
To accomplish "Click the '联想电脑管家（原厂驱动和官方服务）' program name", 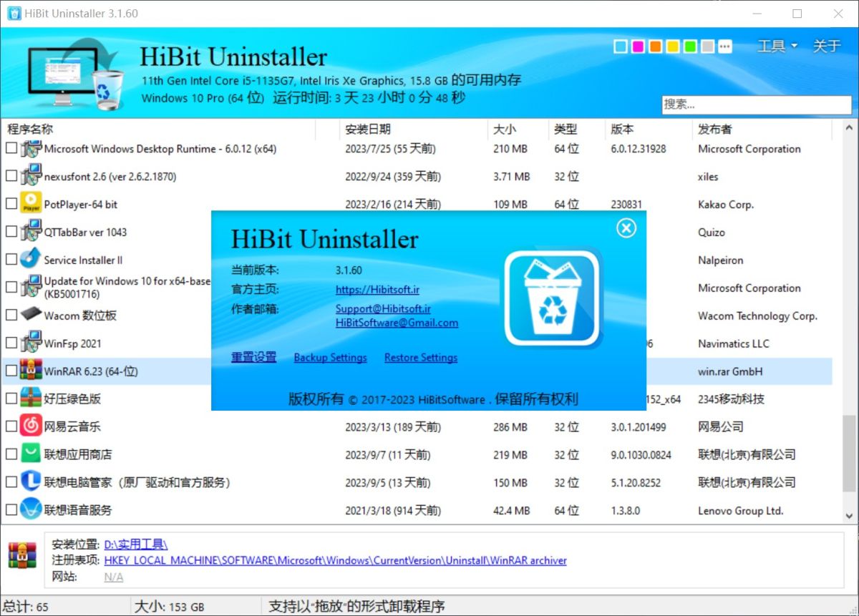I will (137, 482).
